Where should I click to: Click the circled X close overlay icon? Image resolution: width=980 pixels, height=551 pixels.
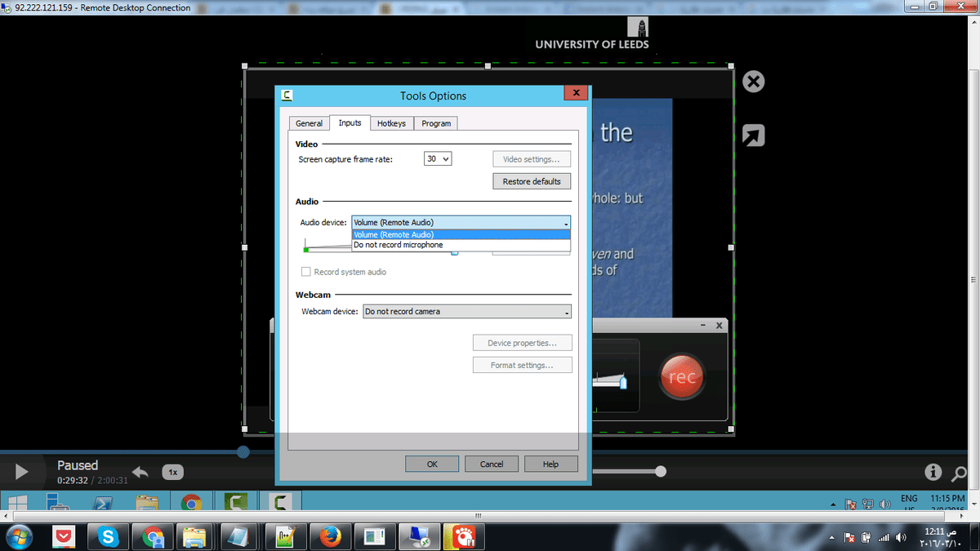pyautogui.click(x=753, y=82)
